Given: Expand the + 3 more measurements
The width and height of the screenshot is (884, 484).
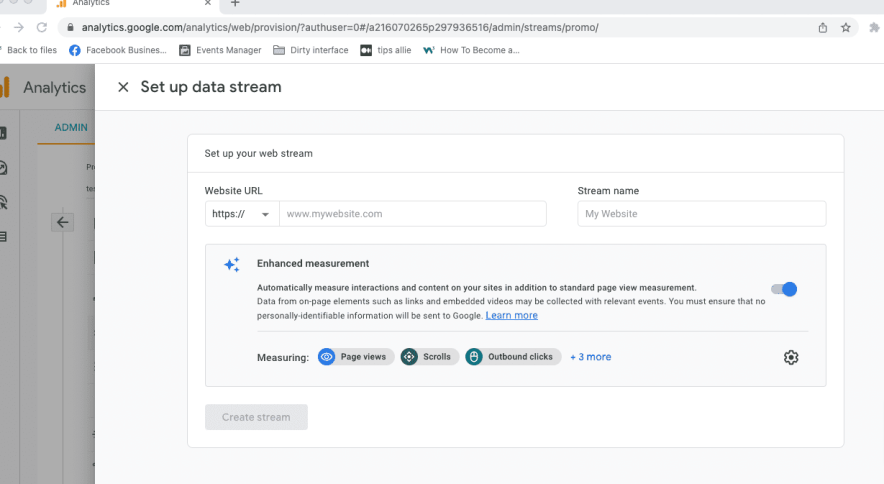Looking at the screenshot, I should pos(590,357).
